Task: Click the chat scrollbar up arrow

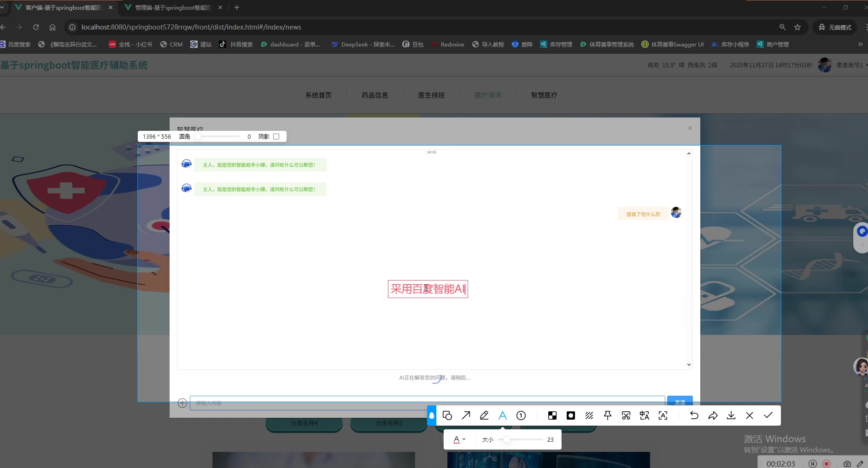Action: click(689, 153)
